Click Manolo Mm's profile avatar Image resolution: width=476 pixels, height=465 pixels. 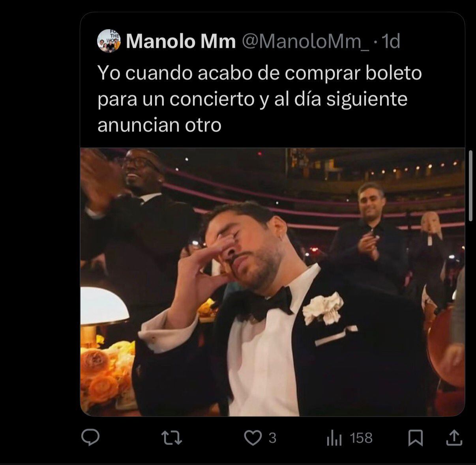109,41
